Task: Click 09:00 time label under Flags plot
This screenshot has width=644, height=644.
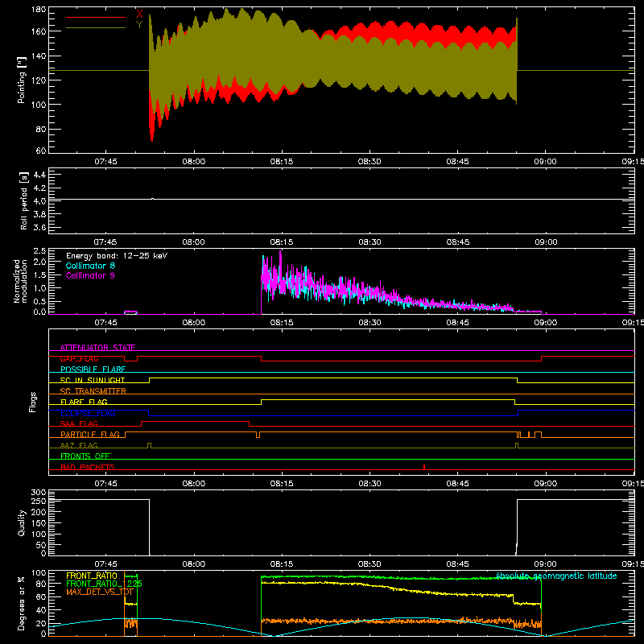Action: click(546, 484)
